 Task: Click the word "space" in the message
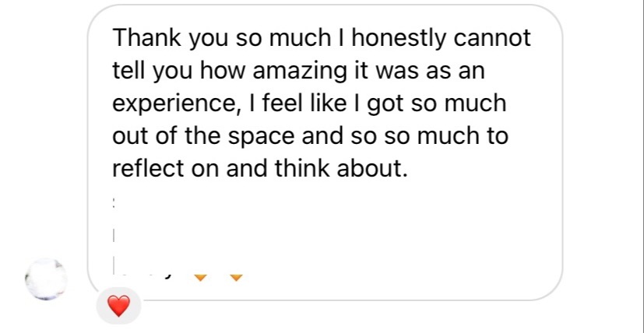pos(262,136)
